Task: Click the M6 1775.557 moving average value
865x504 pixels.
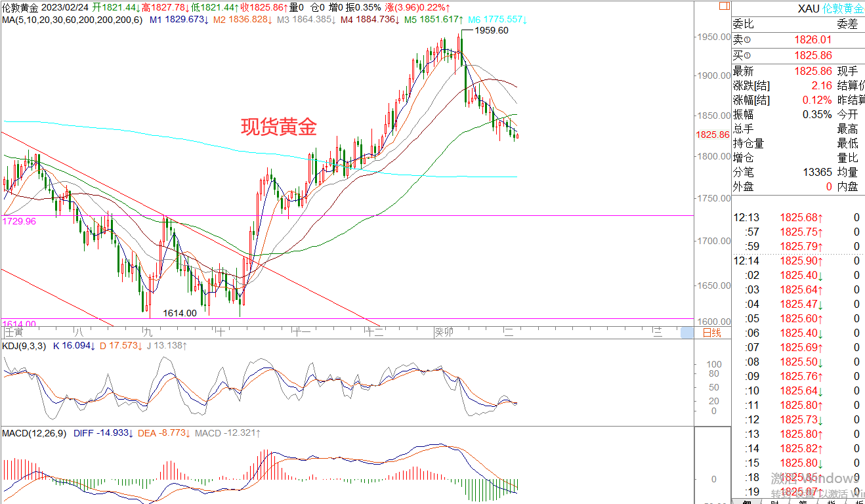Action: (x=498, y=20)
